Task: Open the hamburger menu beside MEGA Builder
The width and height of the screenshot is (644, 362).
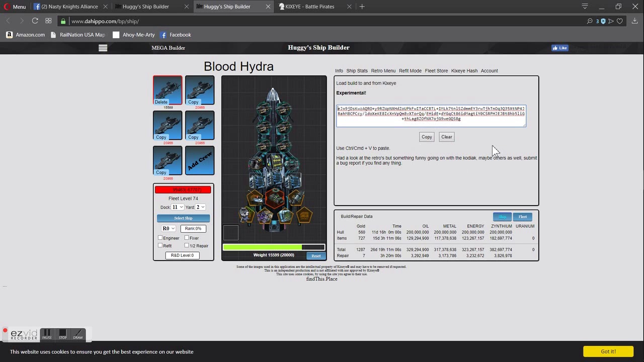Action: [x=103, y=48]
